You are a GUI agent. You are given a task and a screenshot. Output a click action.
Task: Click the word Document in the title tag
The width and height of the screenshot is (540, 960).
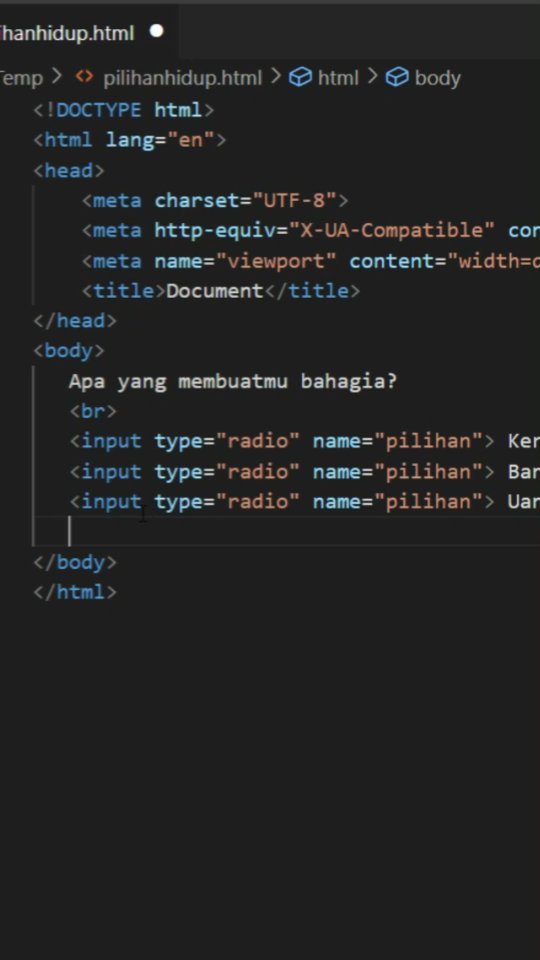coord(214,291)
